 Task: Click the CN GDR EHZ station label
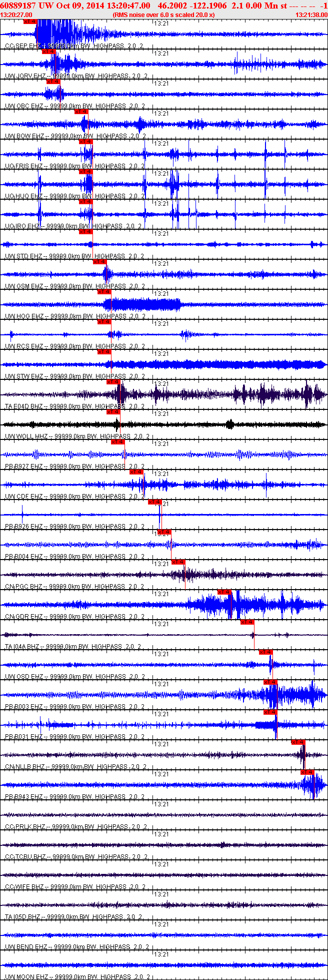(24, 617)
